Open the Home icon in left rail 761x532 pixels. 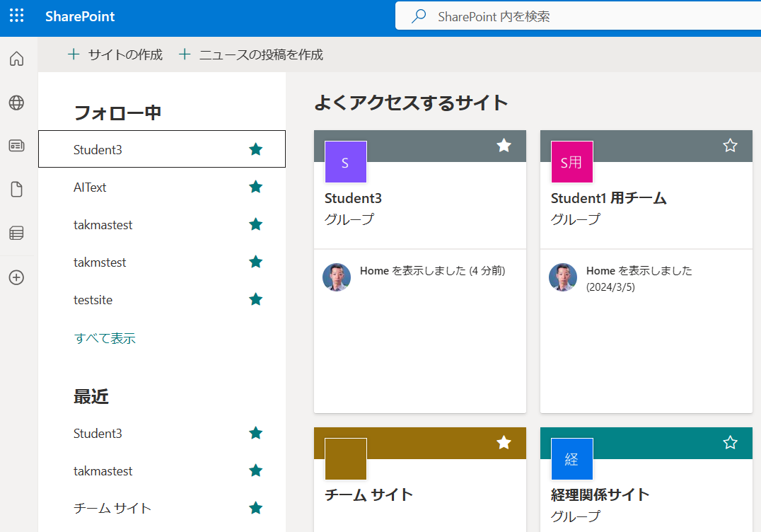(16, 59)
